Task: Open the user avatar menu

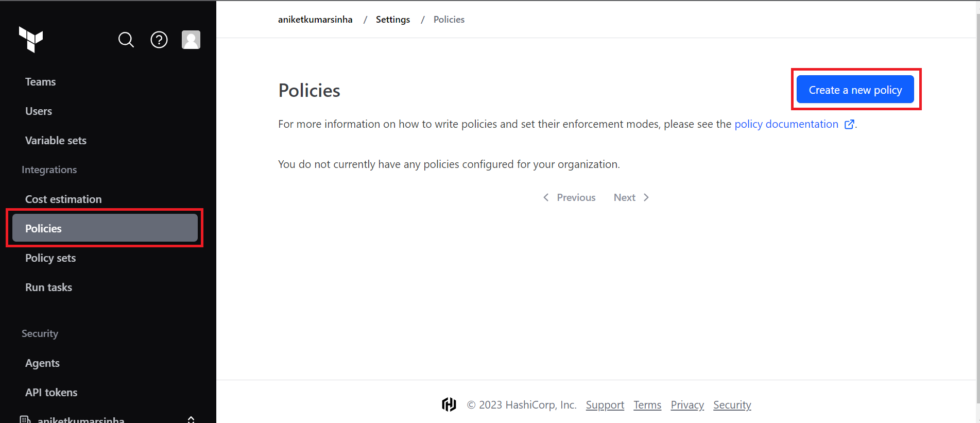Action: (x=191, y=40)
